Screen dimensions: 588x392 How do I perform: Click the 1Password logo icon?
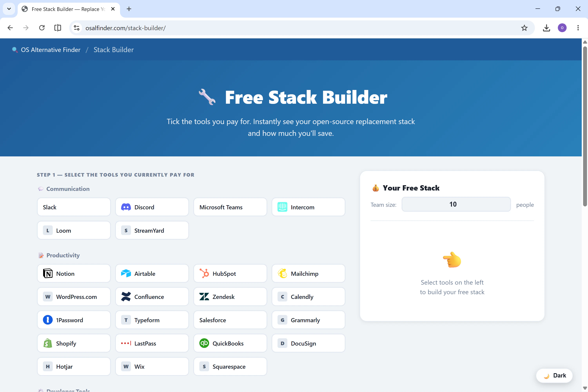48,320
